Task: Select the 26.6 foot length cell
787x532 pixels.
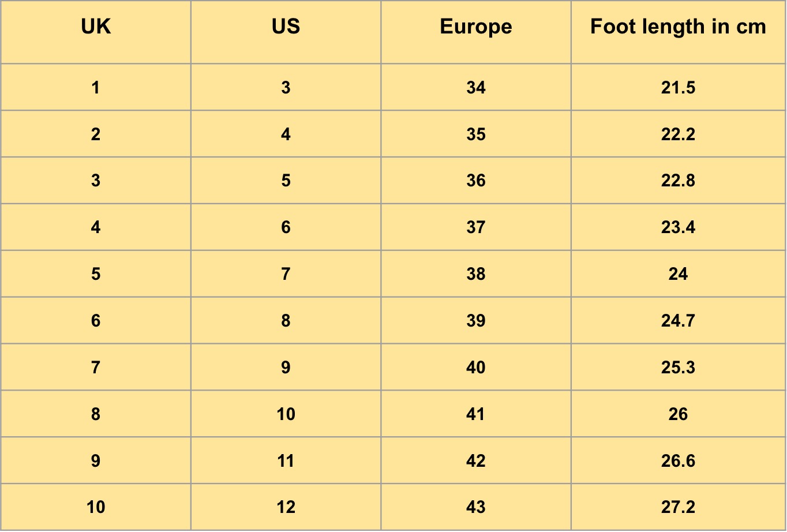Action: point(678,461)
